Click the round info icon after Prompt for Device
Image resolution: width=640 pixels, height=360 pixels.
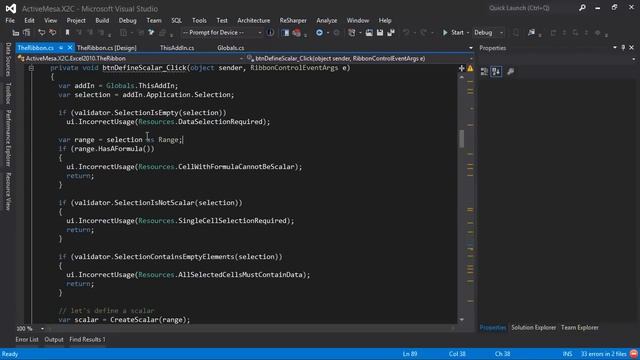pos(270,32)
